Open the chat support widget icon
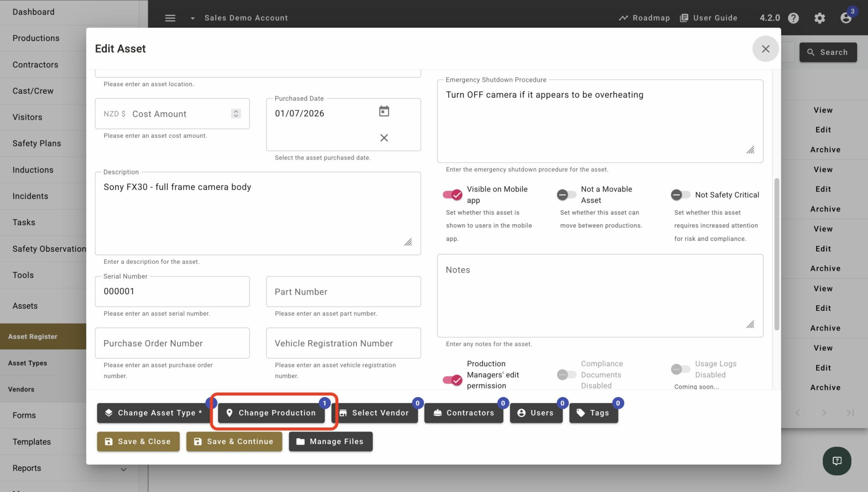The height and width of the screenshot is (492, 868). click(x=837, y=461)
